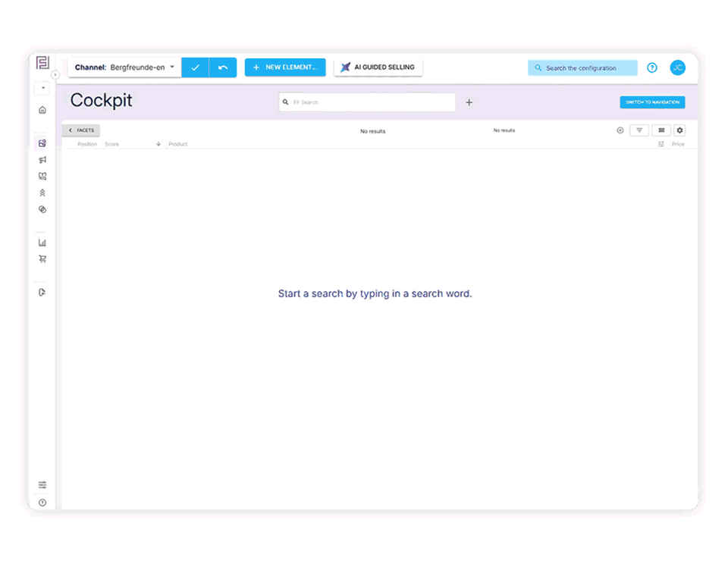Viewport: 728px width, 567px height.
Task: Click the NEW ELEMENT button
Action: [x=285, y=67]
